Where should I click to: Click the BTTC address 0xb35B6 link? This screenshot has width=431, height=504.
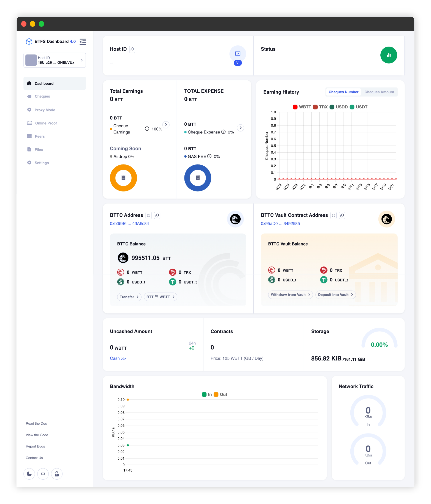pyautogui.click(x=129, y=223)
